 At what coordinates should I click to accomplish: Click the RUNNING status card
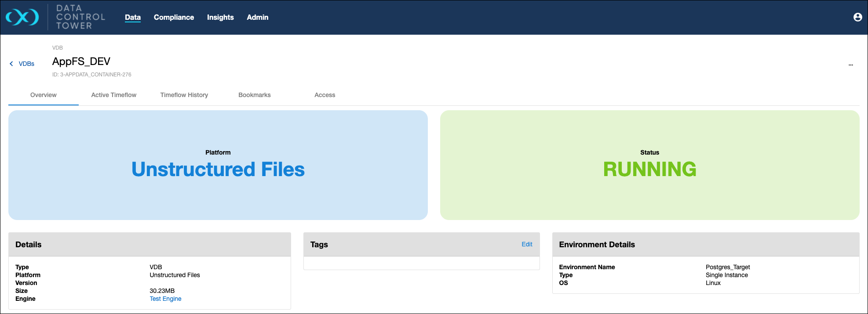point(649,165)
